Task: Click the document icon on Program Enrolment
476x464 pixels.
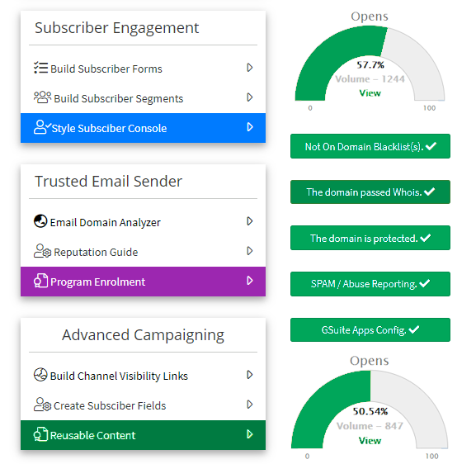Action: point(40,281)
